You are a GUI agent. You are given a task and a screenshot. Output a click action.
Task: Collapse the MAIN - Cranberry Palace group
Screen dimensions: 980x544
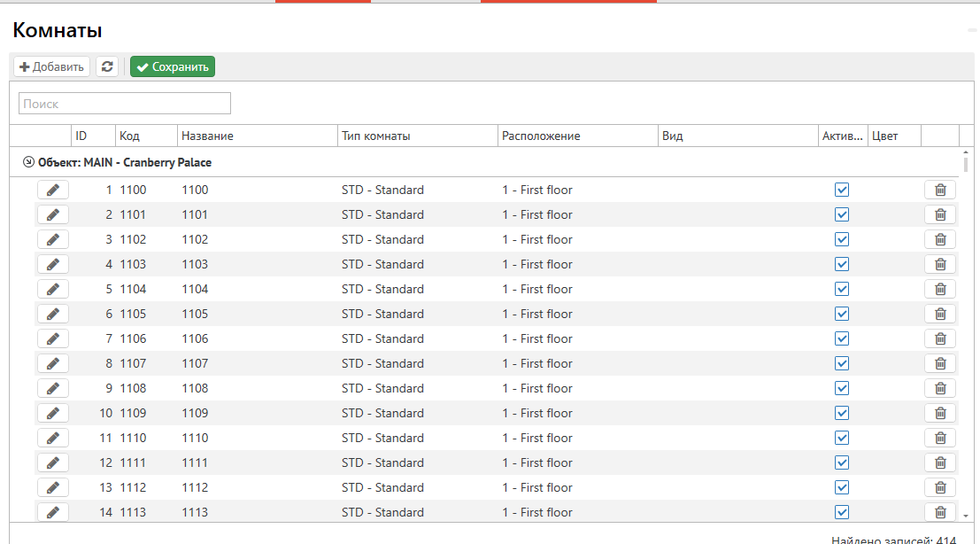[x=28, y=163]
